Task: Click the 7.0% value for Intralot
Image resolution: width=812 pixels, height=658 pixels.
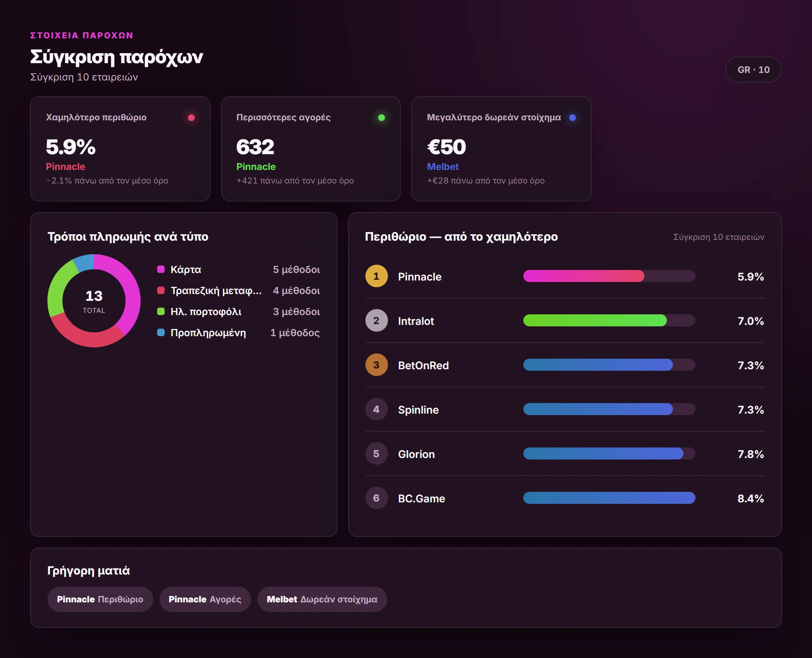Action: (751, 321)
